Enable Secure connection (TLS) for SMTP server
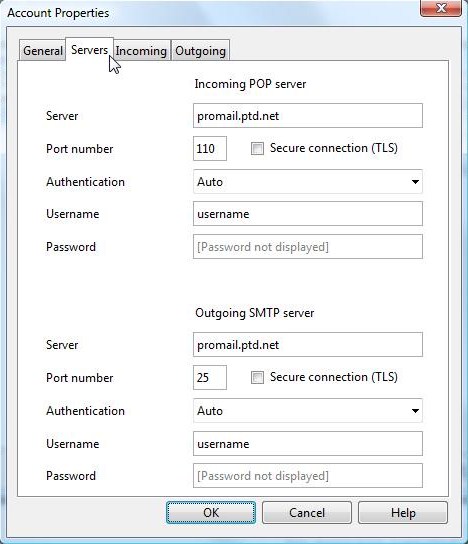 click(x=257, y=377)
